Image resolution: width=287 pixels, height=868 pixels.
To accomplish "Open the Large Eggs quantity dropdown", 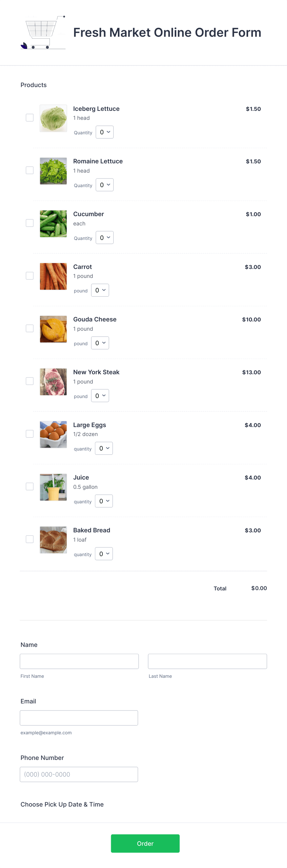I will (104, 448).
